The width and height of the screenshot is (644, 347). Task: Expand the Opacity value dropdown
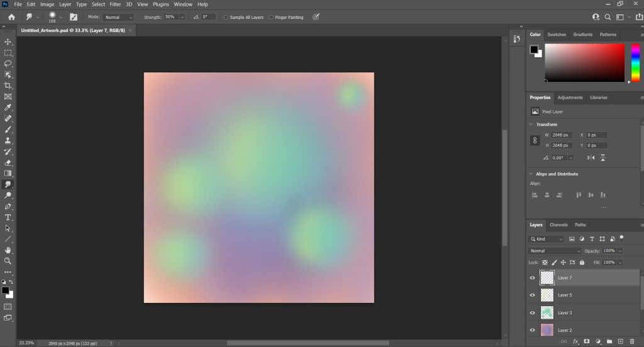[x=620, y=251]
